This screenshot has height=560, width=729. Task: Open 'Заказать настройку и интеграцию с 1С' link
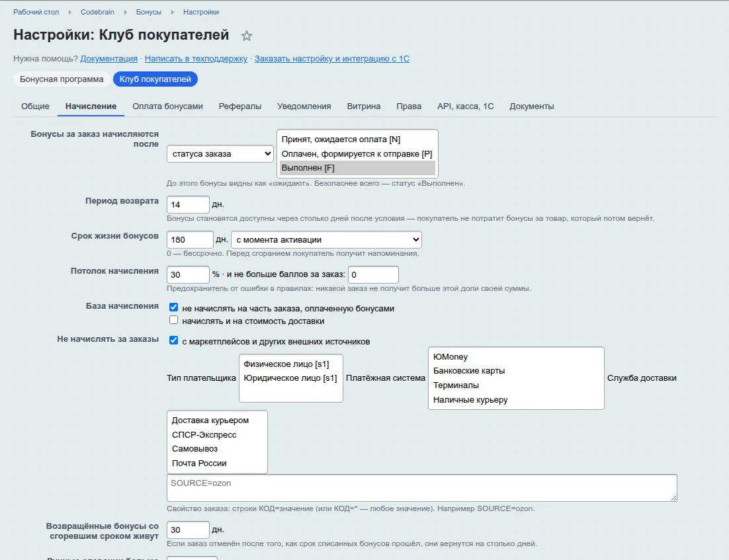coord(332,59)
